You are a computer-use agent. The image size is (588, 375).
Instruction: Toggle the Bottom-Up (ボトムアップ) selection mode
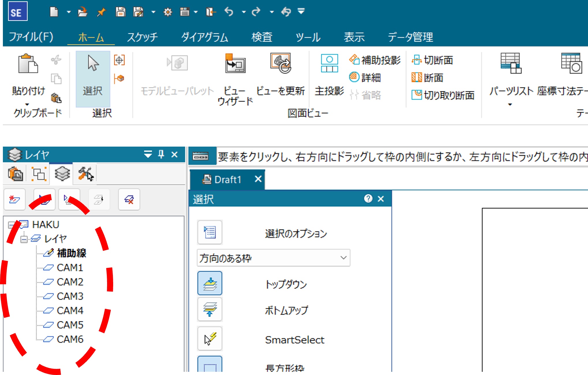pyautogui.click(x=210, y=309)
